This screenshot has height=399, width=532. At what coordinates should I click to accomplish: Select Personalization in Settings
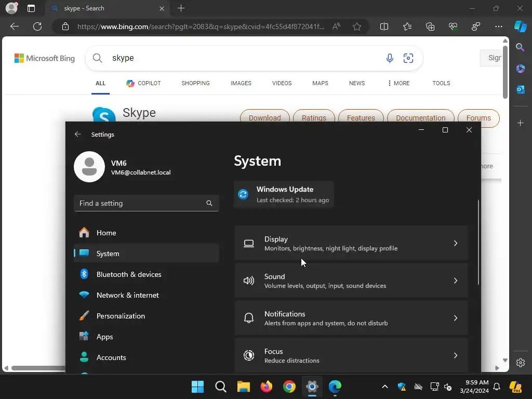146,316
